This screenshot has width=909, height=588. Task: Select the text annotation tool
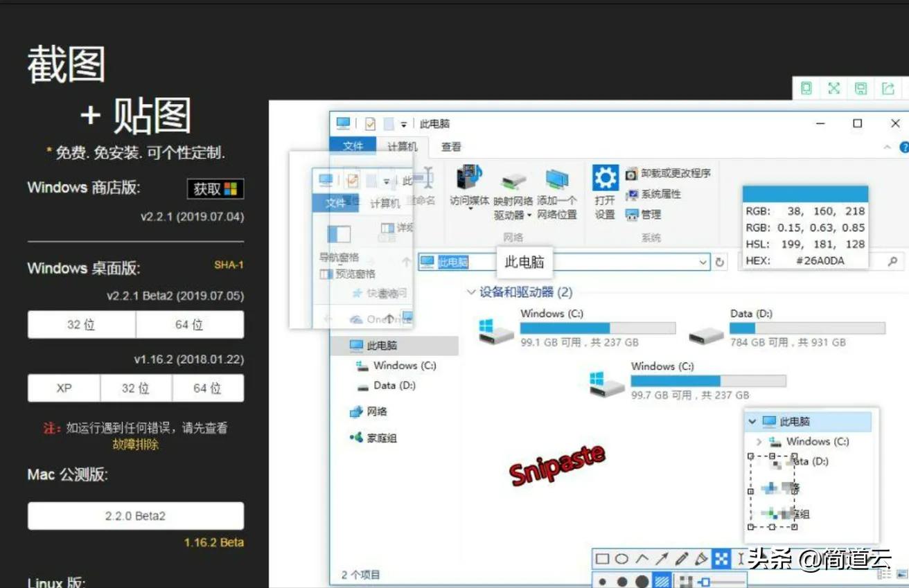[x=739, y=558]
